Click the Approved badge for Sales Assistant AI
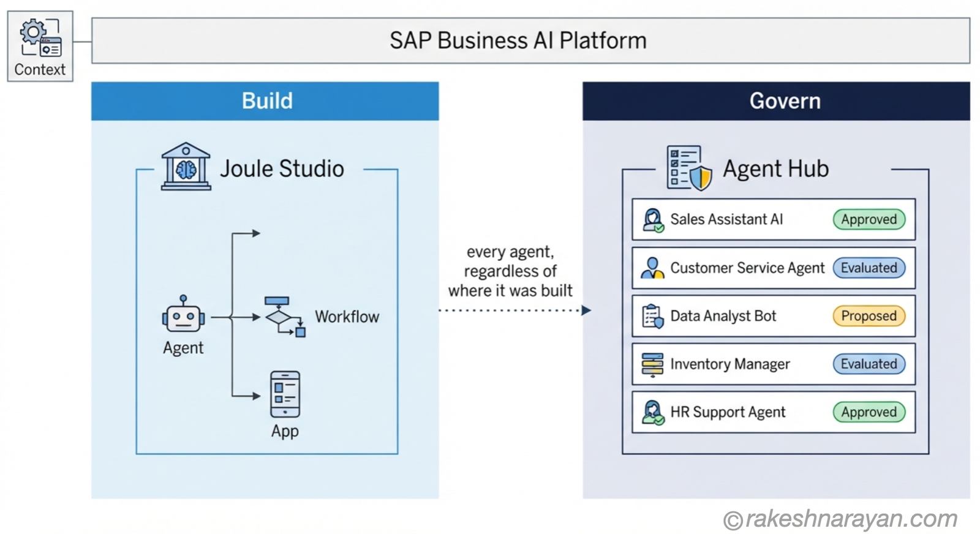This screenshot has width=980, height=534. tap(869, 219)
